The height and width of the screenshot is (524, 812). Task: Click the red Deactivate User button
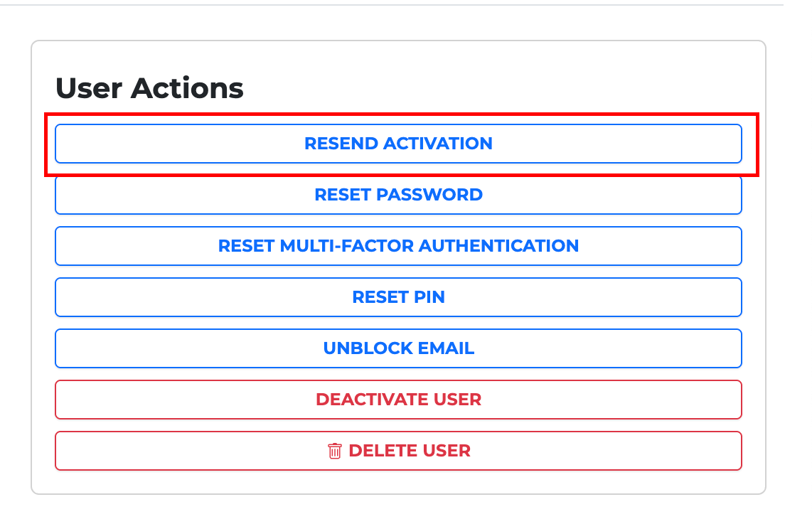pyautogui.click(x=398, y=400)
